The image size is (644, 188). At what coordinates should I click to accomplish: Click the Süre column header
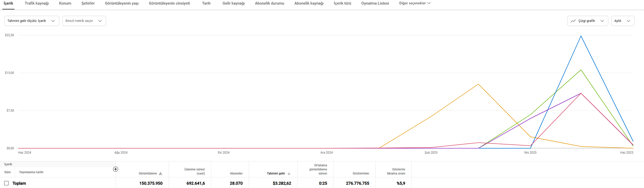click(x=7, y=172)
